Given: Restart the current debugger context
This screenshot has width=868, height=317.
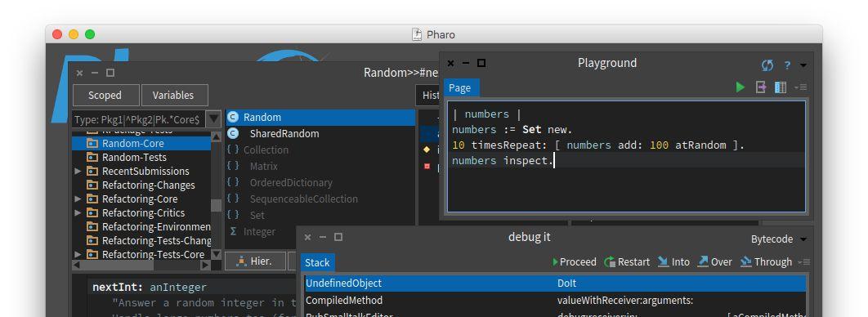Looking at the screenshot, I should (627, 261).
